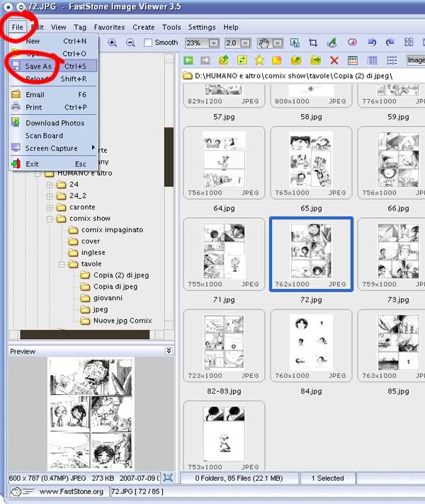Viewport: 425px width, 504px height.
Task: Select the giovanni folder in tree
Action: tap(108, 298)
